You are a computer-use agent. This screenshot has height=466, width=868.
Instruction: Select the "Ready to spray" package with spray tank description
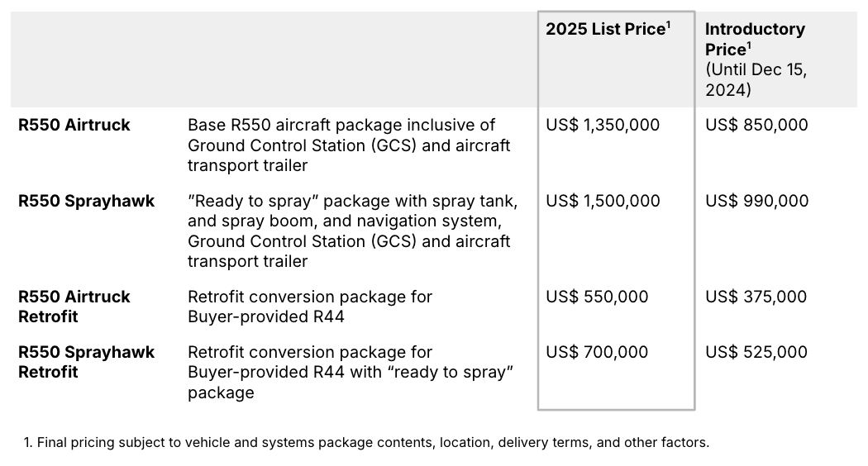click(352, 231)
